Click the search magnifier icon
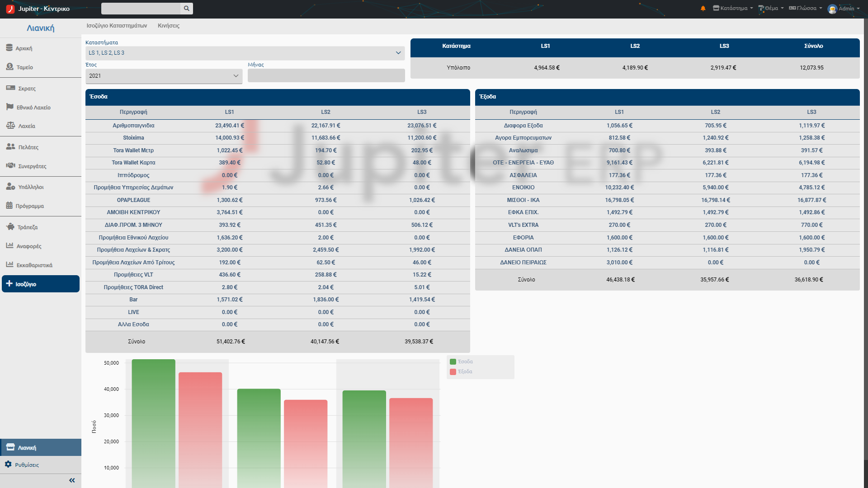868x488 pixels. click(187, 9)
